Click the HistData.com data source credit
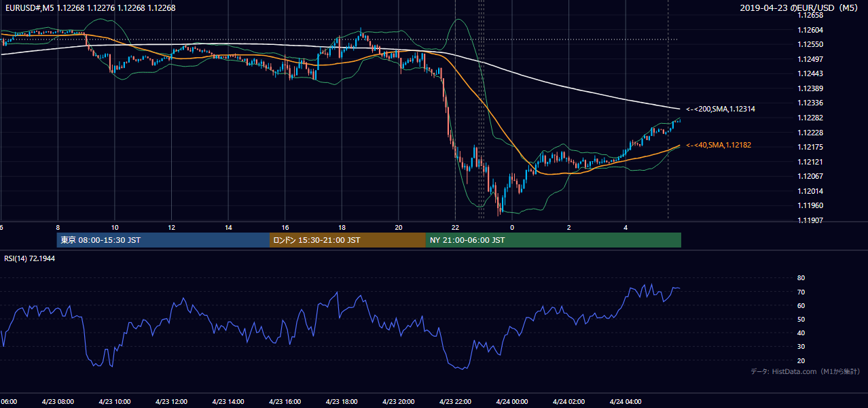Viewport: 868px width, 408px height. pos(805,371)
